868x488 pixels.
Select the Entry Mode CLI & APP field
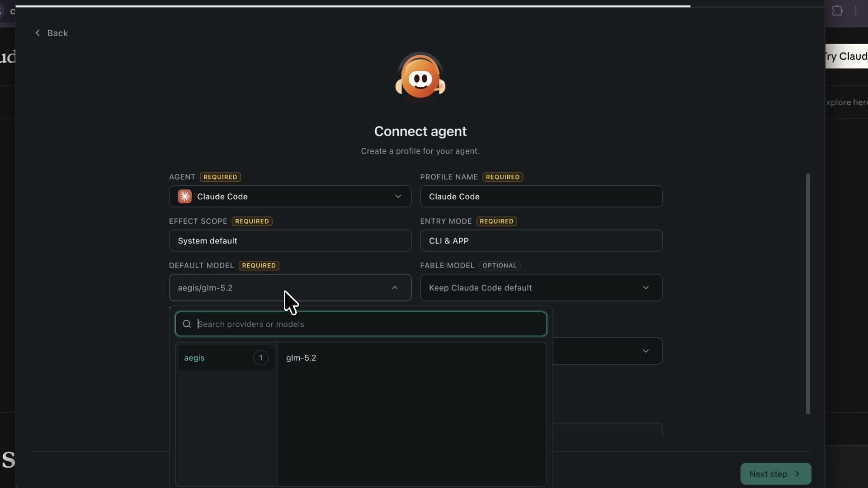541,241
